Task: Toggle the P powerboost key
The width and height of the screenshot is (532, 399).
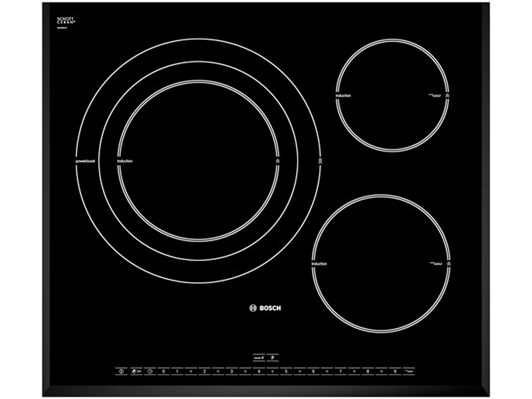Action: pos(273,357)
